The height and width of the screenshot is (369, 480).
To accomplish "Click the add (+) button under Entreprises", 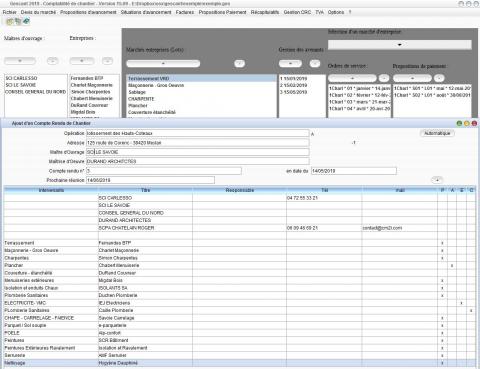I will click(x=82, y=61).
